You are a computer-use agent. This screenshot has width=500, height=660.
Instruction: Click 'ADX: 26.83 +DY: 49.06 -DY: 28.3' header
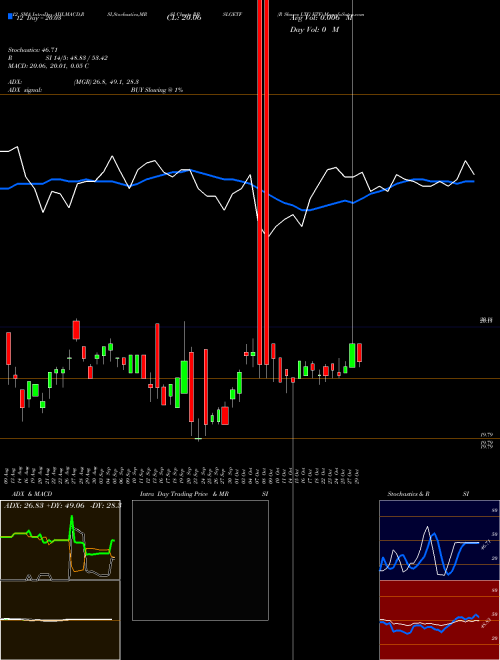pos(62,505)
